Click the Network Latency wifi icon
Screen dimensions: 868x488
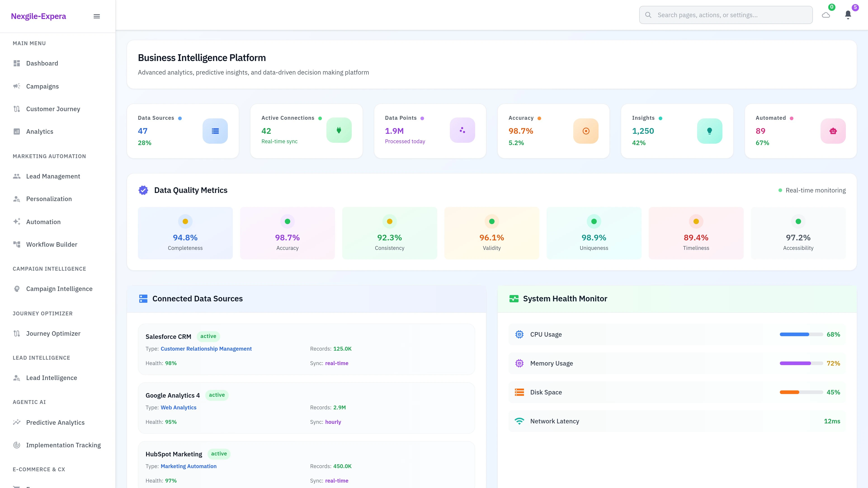pyautogui.click(x=519, y=421)
